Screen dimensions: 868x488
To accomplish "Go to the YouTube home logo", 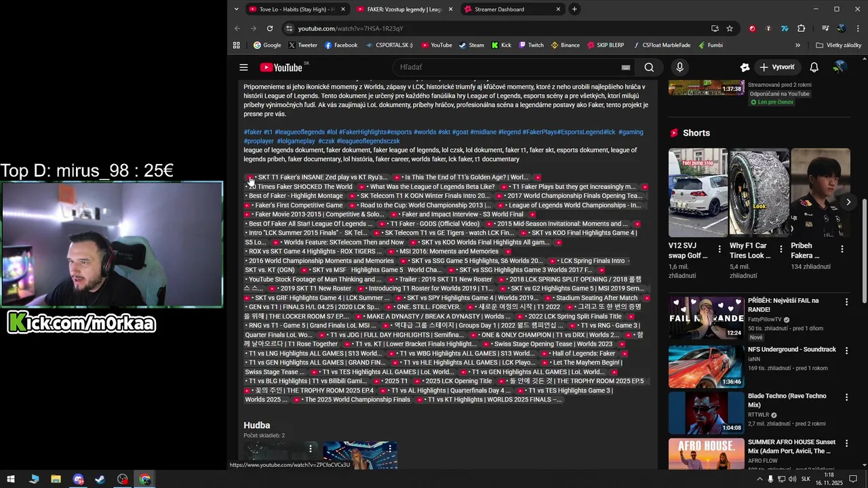I will (x=281, y=67).
